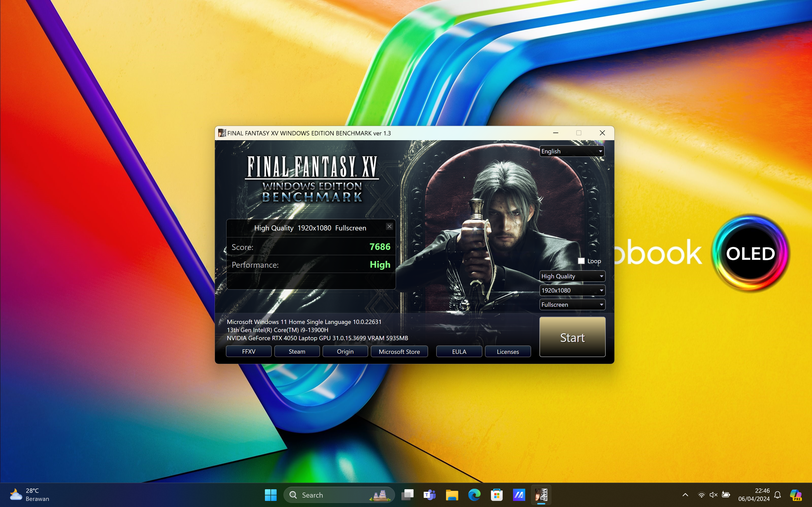The width and height of the screenshot is (812, 507).
Task: Click the Steam button
Action: point(297,351)
